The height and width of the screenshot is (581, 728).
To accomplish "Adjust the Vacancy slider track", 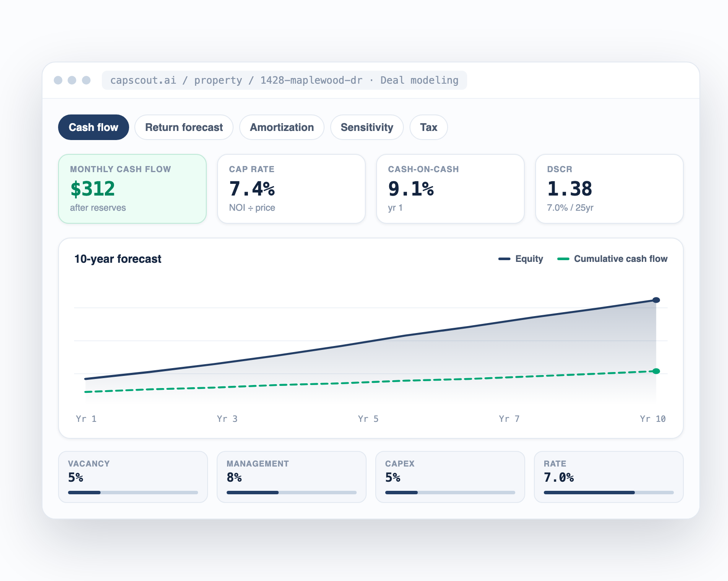I will (x=133, y=493).
